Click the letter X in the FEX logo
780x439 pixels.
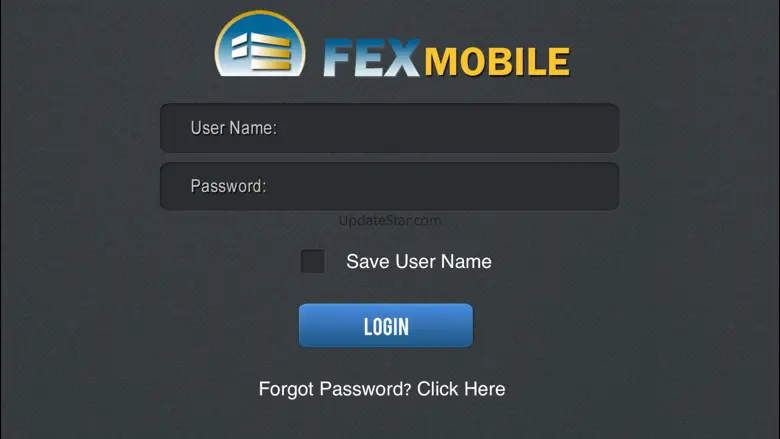[402, 58]
